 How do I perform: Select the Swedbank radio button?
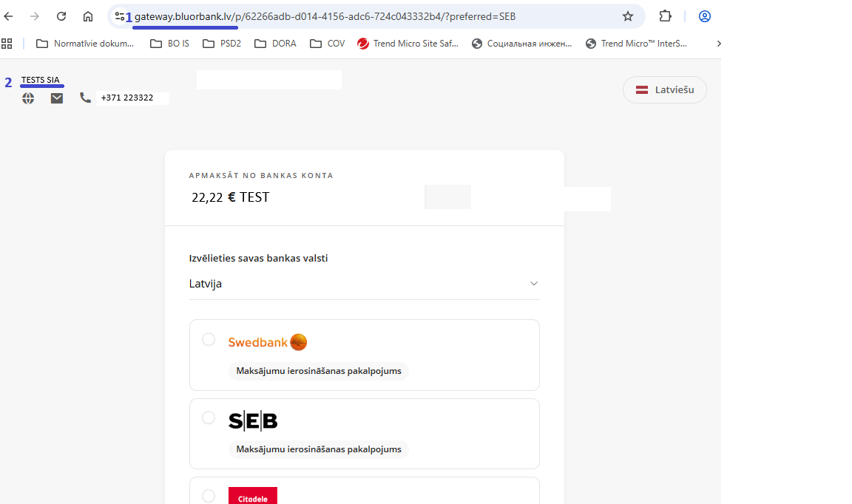[209, 339]
